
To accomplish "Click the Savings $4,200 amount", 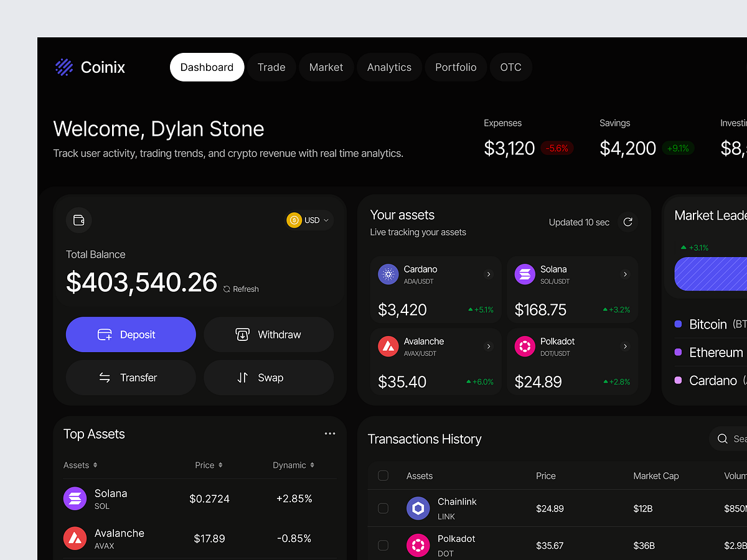I will [627, 148].
